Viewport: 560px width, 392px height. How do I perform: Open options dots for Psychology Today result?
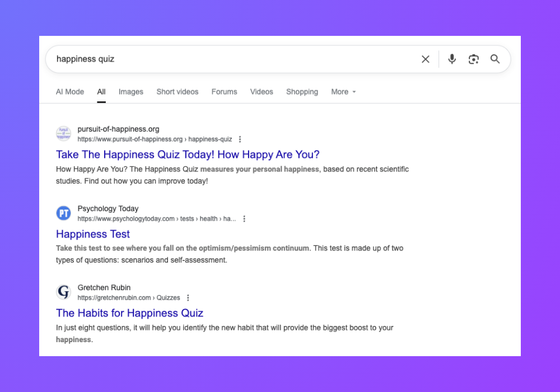(x=244, y=219)
